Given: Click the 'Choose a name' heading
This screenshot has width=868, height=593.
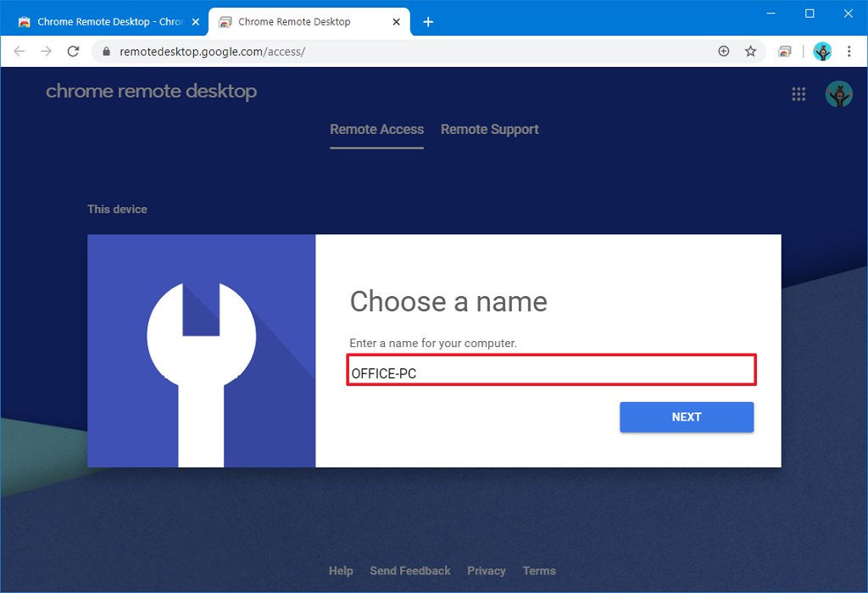Looking at the screenshot, I should 448,301.
